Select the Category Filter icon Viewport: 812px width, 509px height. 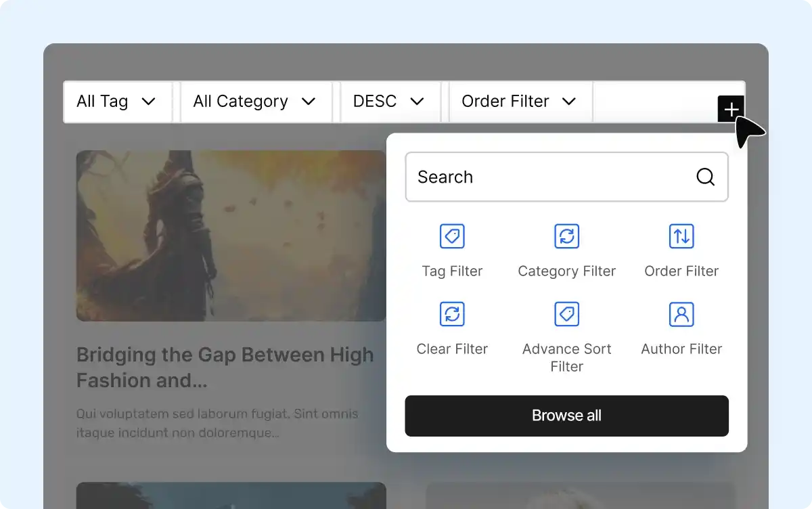pos(566,236)
